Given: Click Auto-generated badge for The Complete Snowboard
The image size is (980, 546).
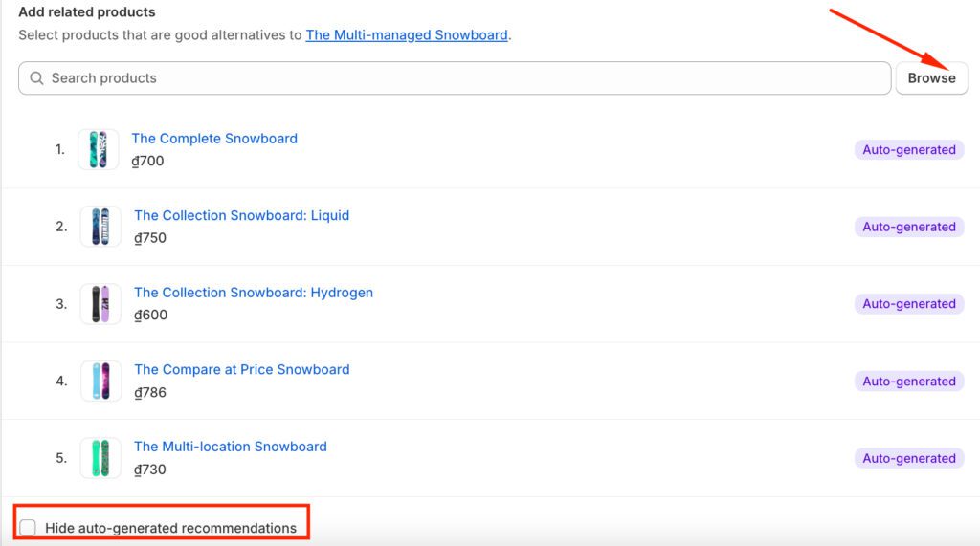Looking at the screenshot, I should [x=908, y=150].
